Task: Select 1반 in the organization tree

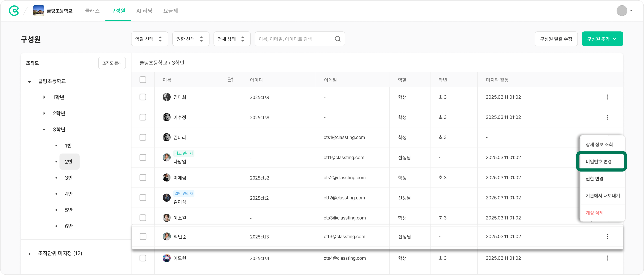Action: point(68,145)
